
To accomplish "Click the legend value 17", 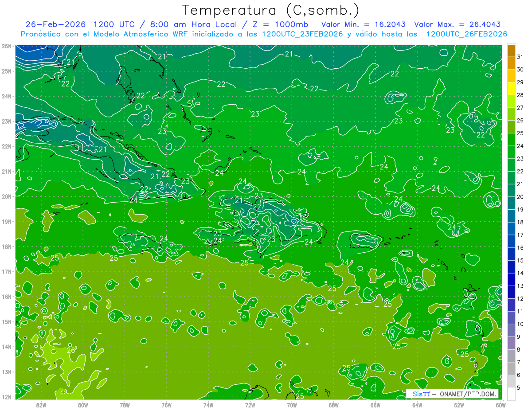I will pos(520,235).
